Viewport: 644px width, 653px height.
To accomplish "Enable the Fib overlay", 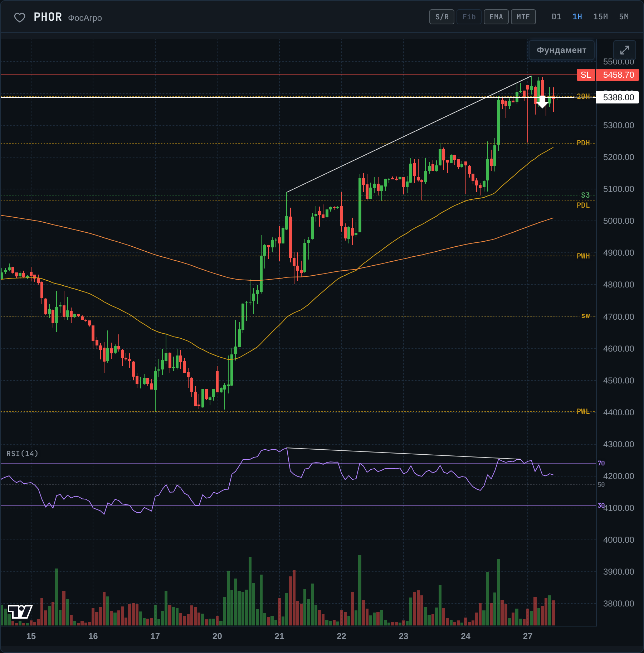I will 469,17.
